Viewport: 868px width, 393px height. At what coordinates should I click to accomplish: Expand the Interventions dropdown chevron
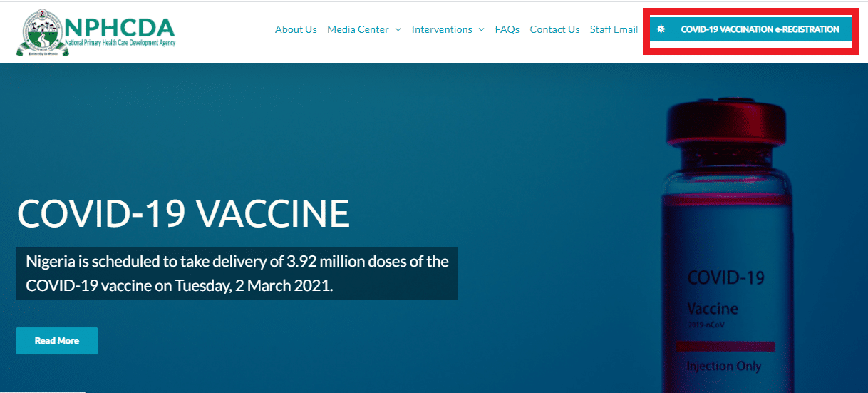point(481,29)
